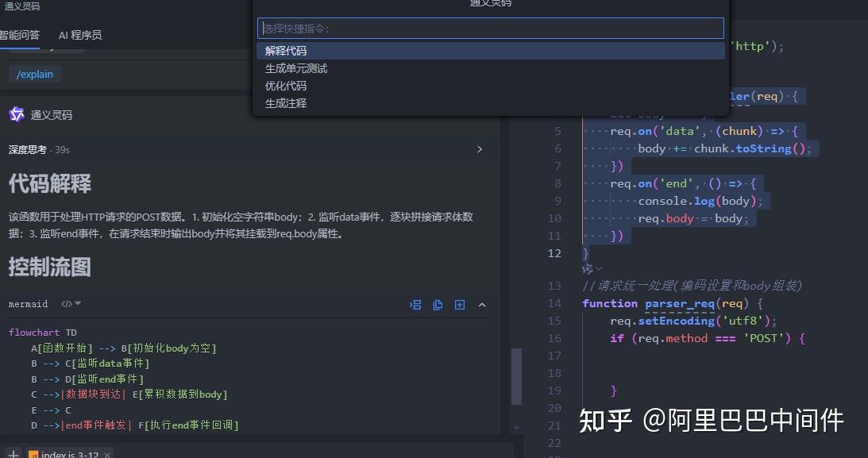Create new file from mermaid code

tap(460, 305)
